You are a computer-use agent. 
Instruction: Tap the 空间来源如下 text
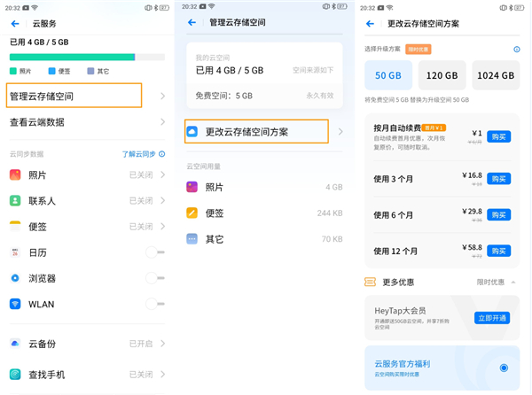click(313, 70)
